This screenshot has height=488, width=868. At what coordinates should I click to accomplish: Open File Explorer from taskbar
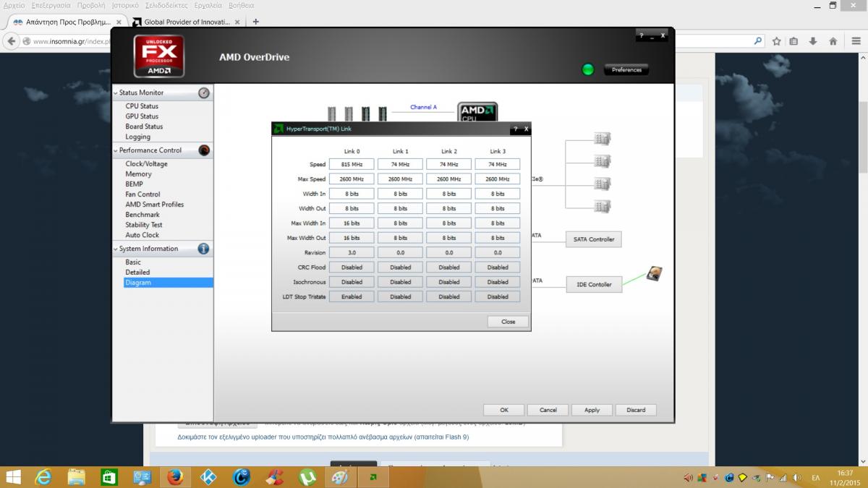pyautogui.click(x=77, y=477)
